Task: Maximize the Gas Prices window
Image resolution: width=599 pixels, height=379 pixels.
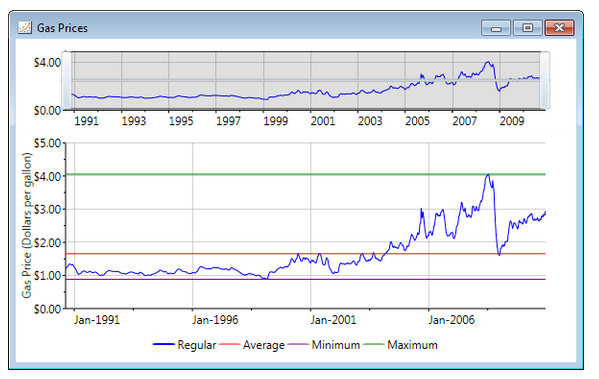Action: [528, 28]
